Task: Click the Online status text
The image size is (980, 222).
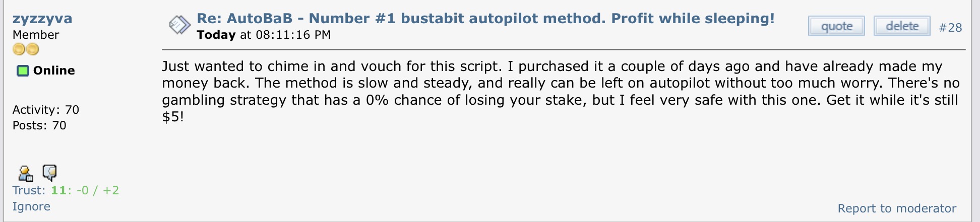Action: pyautogui.click(x=54, y=70)
